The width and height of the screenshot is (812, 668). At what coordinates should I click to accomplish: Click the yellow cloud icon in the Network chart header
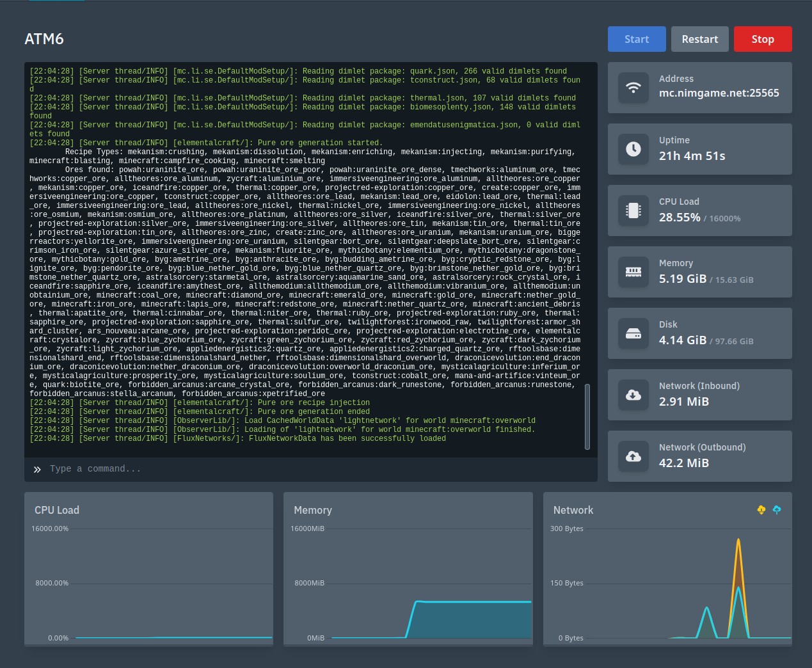tap(761, 510)
